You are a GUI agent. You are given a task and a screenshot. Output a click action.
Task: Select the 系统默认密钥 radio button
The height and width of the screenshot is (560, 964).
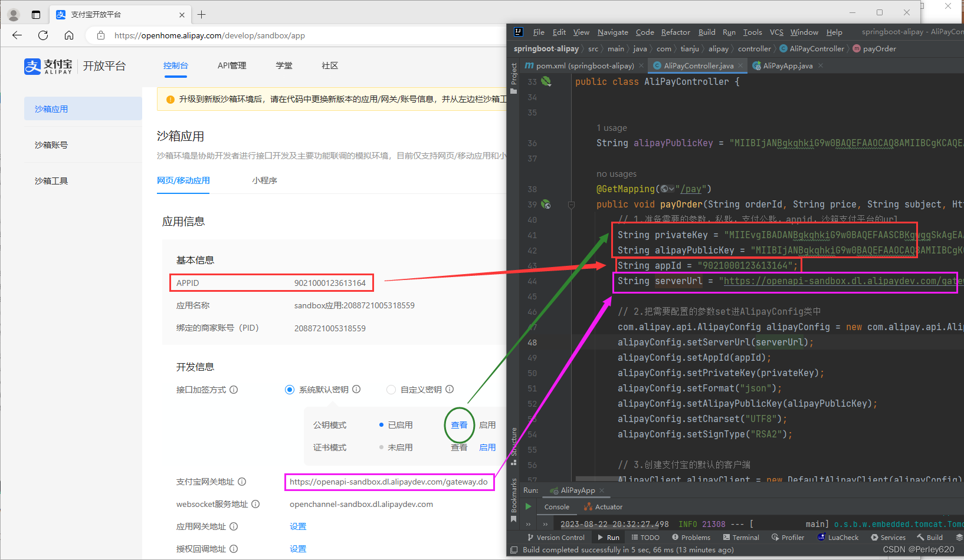pyautogui.click(x=290, y=390)
